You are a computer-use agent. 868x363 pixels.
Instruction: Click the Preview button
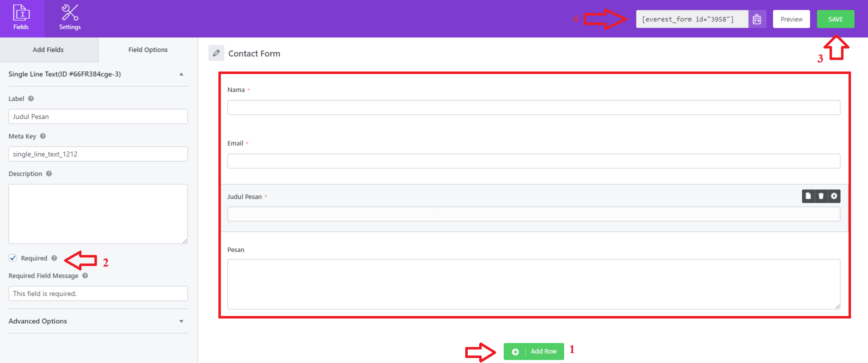click(x=792, y=19)
